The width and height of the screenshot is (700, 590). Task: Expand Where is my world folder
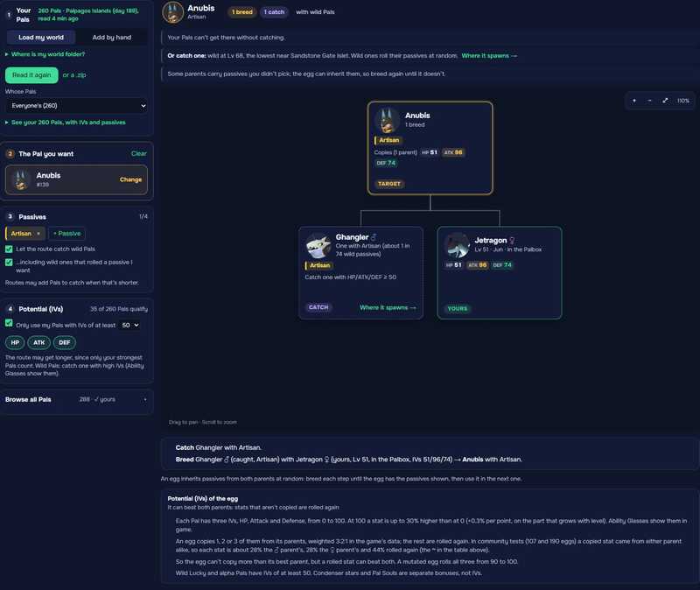45,54
